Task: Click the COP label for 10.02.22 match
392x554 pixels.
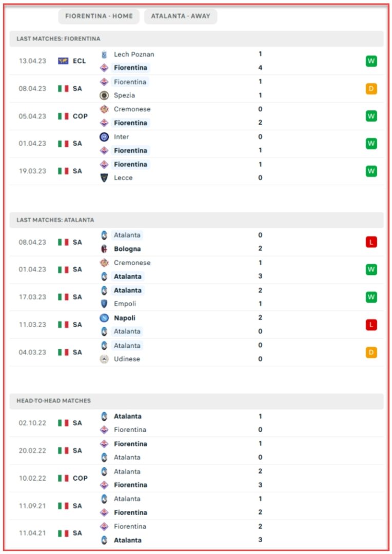Action: pyautogui.click(x=80, y=478)
